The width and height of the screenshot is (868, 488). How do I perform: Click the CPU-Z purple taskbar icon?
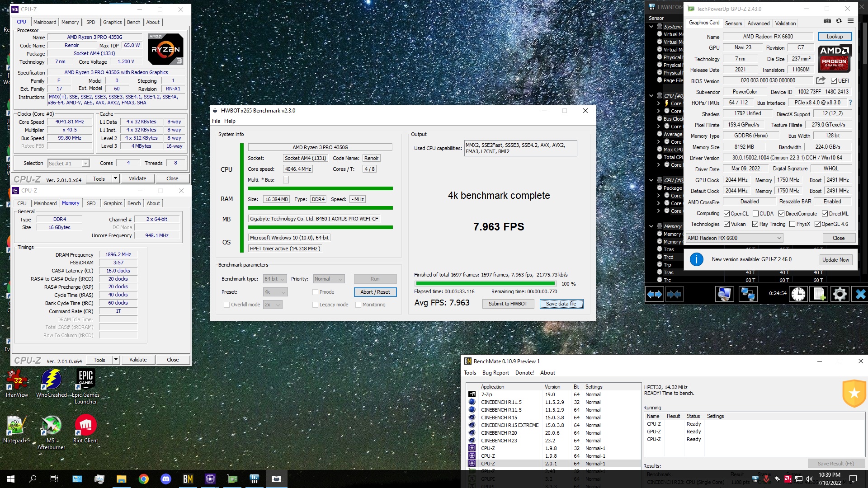coord(210,479)
